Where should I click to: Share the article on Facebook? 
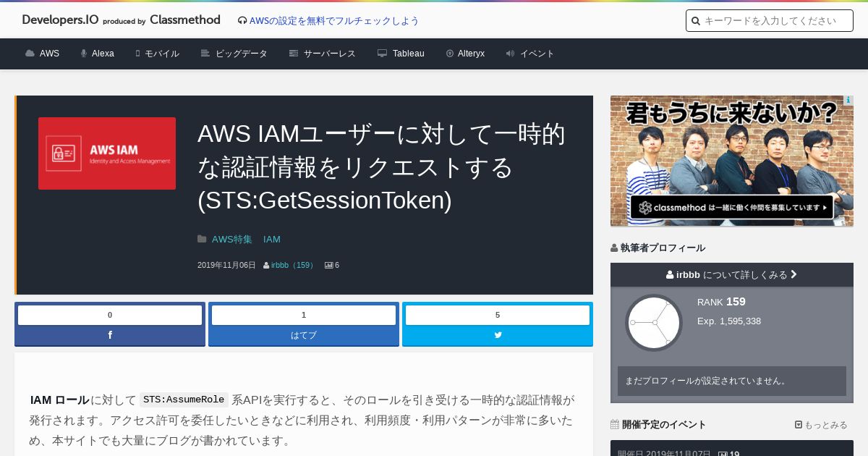110,335
